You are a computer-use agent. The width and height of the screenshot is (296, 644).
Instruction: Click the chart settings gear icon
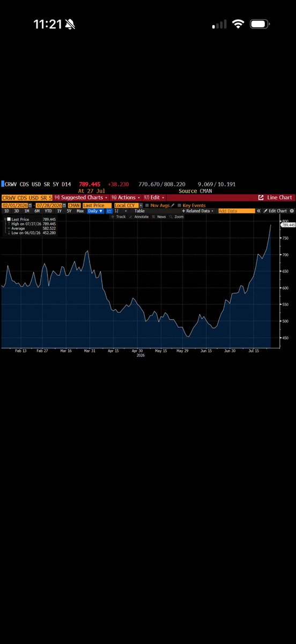[x=291, y=211]
